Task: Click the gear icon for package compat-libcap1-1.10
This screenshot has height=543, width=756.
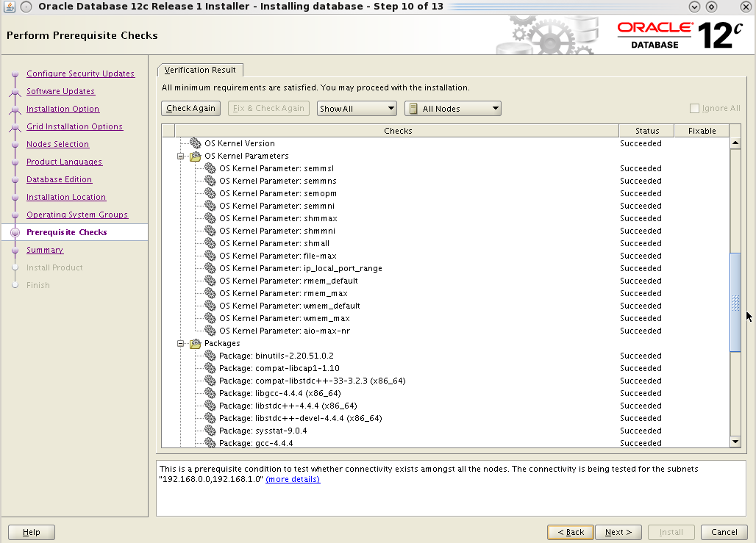Action: (210, 368)
